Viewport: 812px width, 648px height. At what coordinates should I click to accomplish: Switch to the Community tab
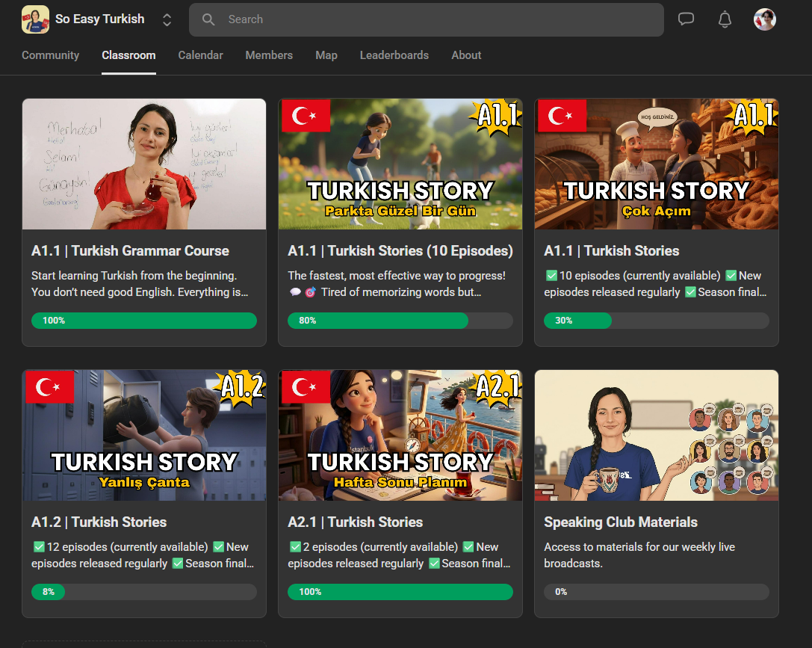50,55
